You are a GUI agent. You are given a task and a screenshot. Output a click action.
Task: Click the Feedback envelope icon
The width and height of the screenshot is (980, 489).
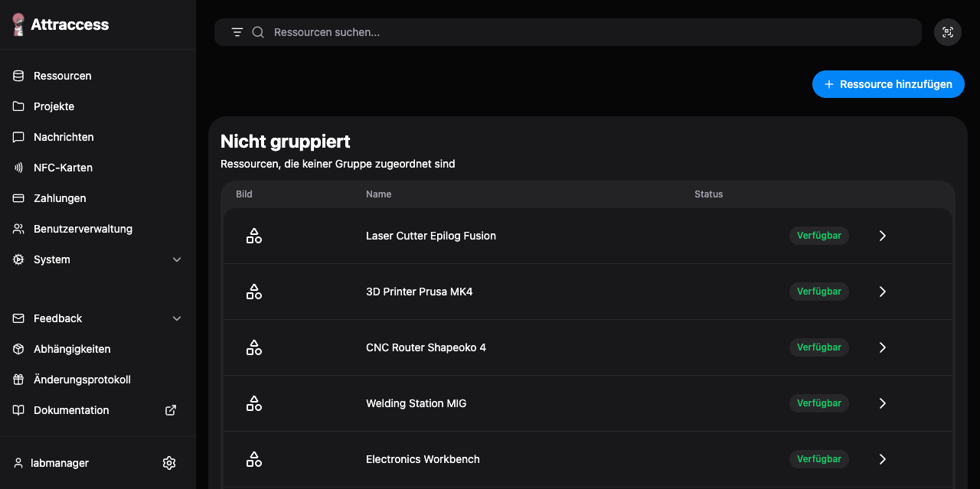(x=18, y=318)
